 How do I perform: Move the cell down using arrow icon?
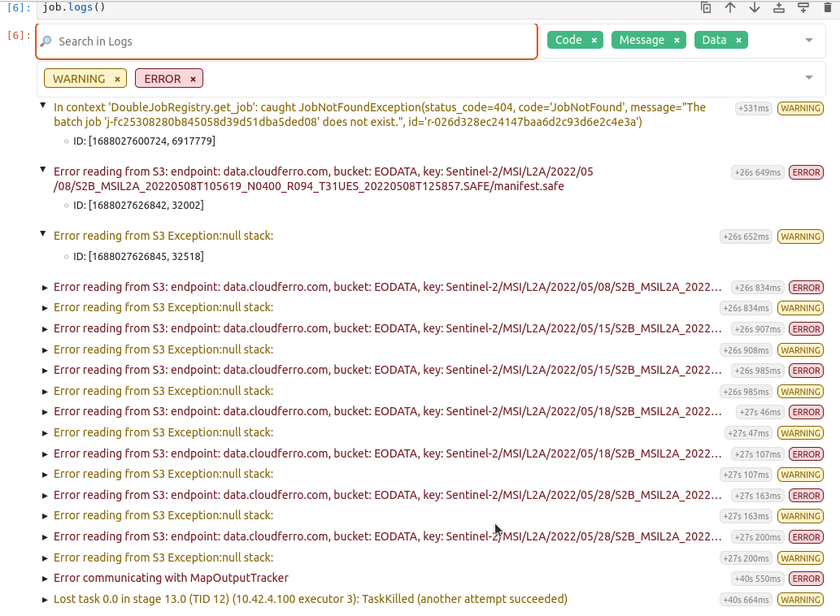[755, 7]
